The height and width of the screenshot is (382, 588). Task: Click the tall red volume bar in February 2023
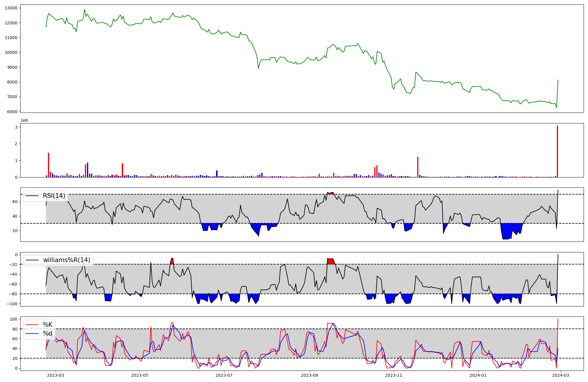tap(49, 165)
